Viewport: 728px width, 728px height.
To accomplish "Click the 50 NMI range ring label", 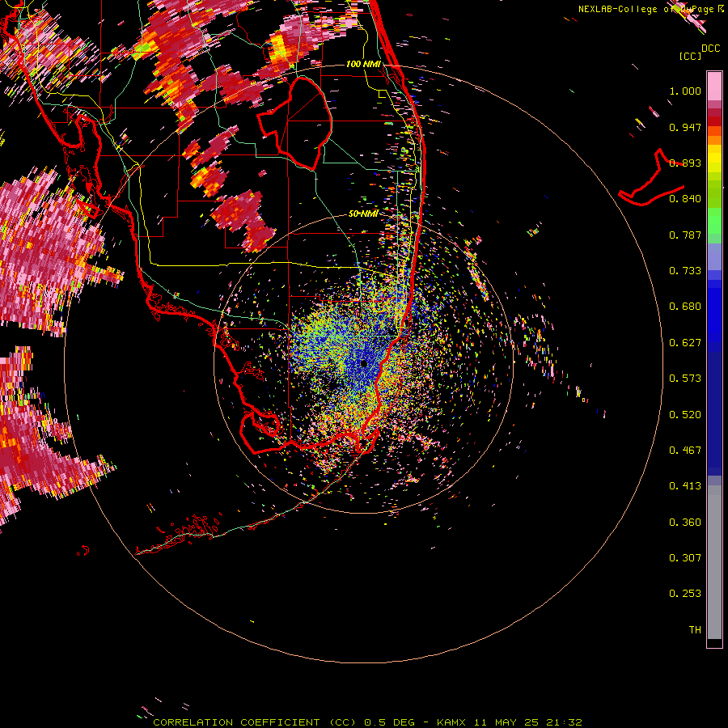I will click(363, 214).
